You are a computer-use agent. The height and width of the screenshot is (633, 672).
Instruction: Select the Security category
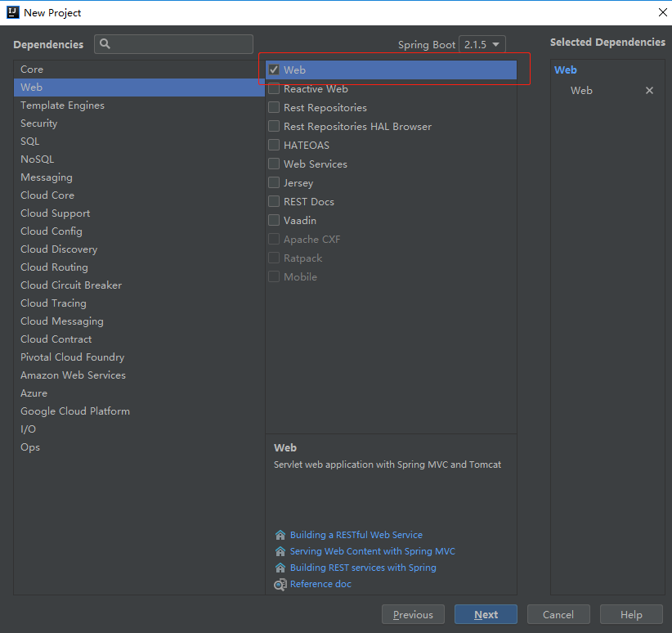(x=139, y=123)
